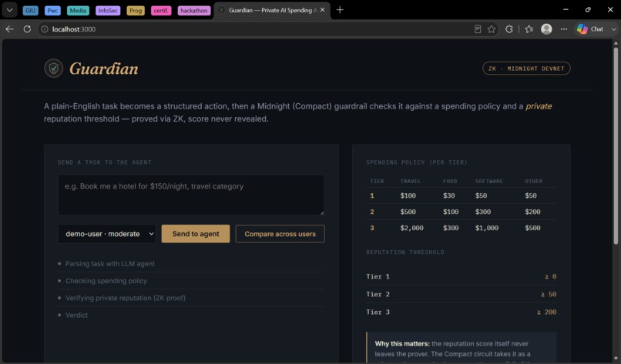Open the GIU tab group

[x=31, y=10]
